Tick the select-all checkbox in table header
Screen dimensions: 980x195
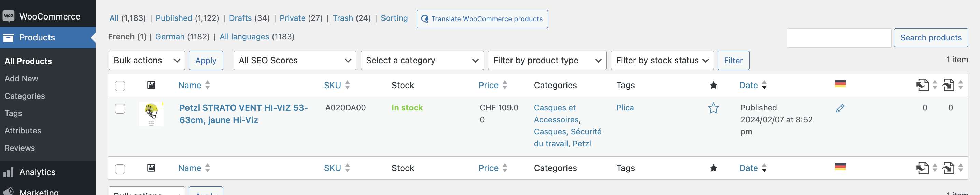[x=120, y=86]
